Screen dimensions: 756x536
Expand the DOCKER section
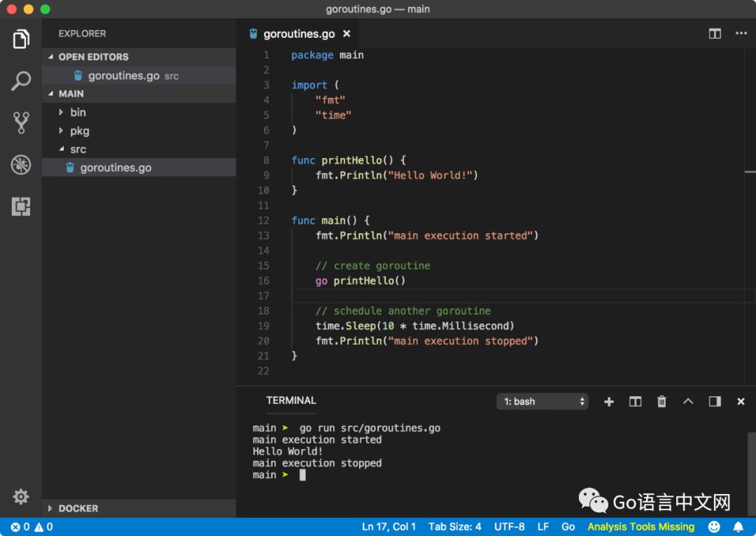[x=139, y=509]
